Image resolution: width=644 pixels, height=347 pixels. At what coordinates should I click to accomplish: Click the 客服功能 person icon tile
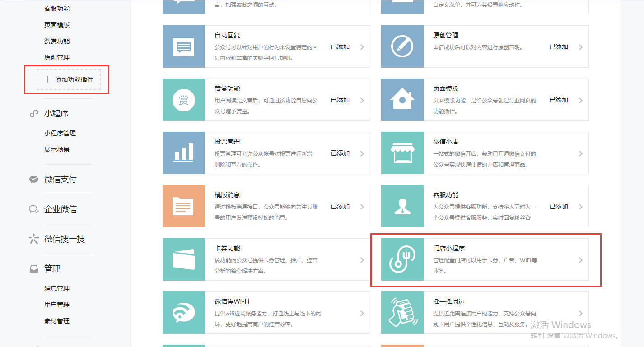(402, 206)
